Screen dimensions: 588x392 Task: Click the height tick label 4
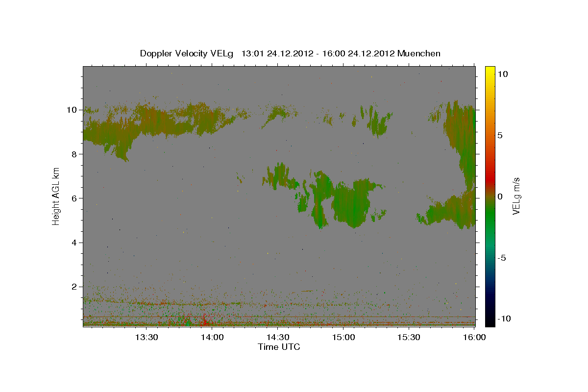click(74, 243)
